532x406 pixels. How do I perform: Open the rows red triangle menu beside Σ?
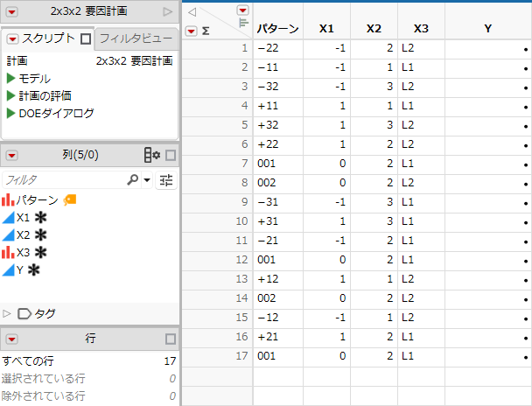[192, 31]
